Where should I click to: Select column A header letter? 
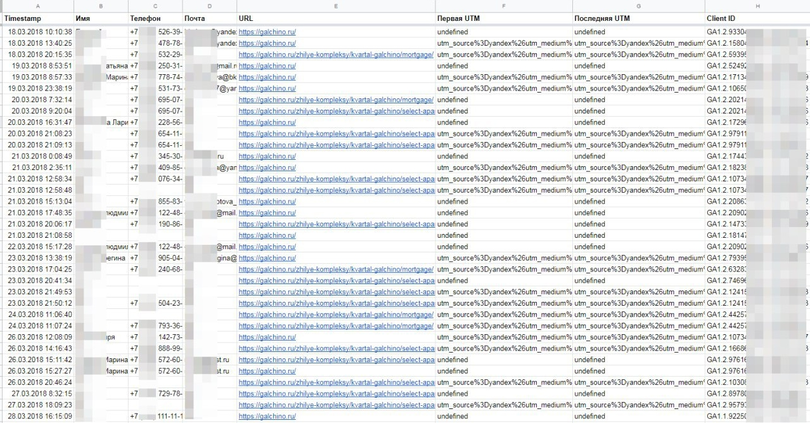(x=38, y=6)
